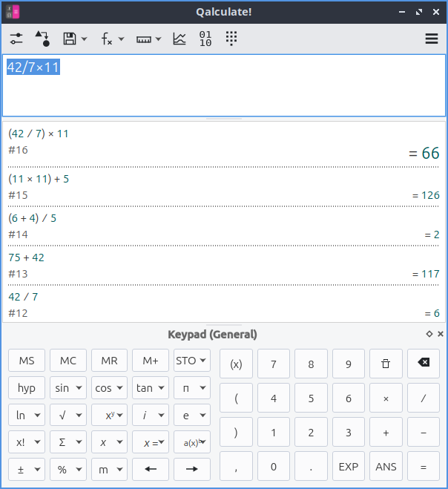Open number bases converter icon
The width and height of the screenshot is (448, 489).
(x=205, y=39)
